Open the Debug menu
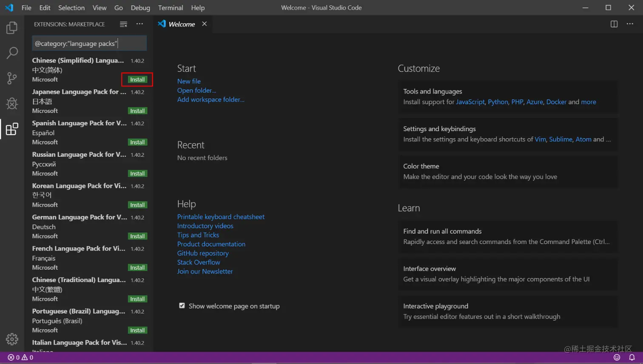This screenshot has height=364, width=643. click(x=140, y=8)
